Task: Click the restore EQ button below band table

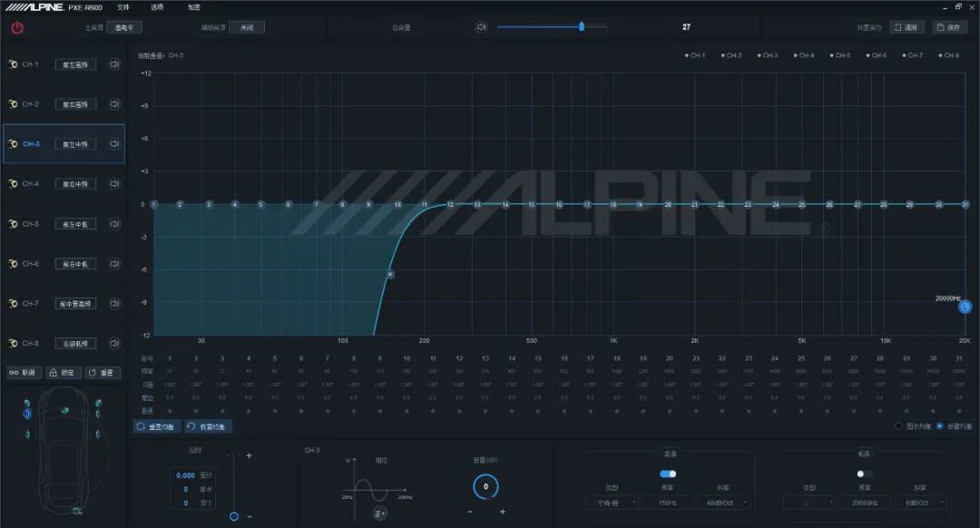Action: (207, 426)
